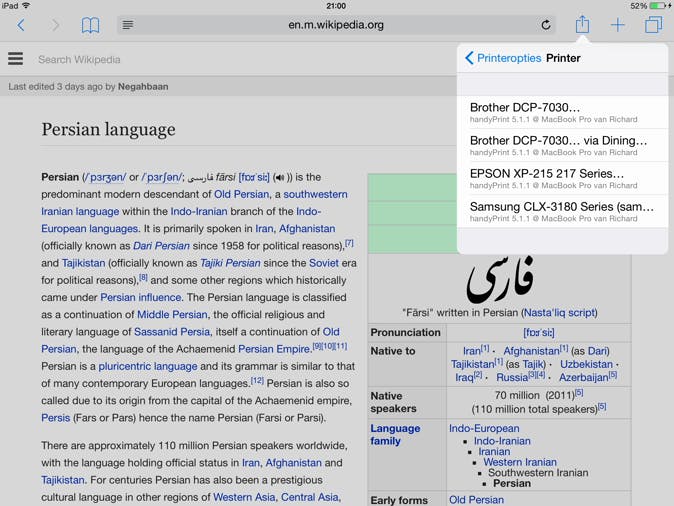Follow the Soviet link
The image size is (674, 506).
tap(324, 263)
